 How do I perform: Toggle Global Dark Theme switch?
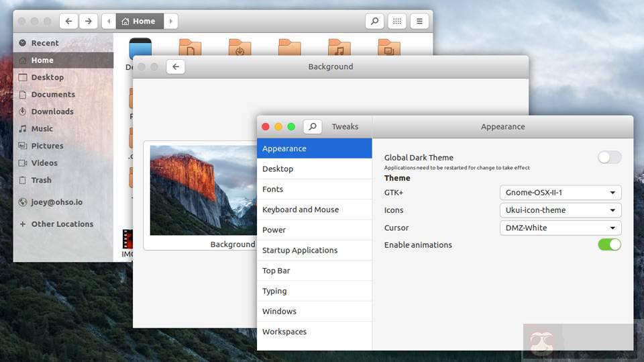coord(610,157)
